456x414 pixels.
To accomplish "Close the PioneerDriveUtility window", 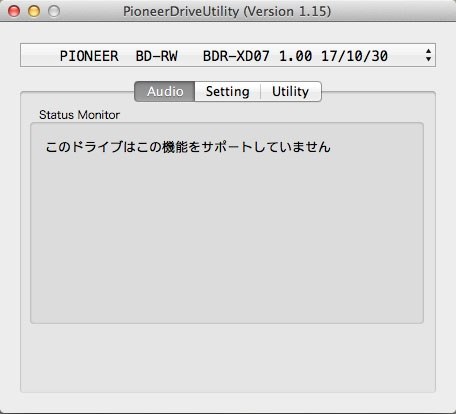I will pyautogui.click(x=14, y=11).
